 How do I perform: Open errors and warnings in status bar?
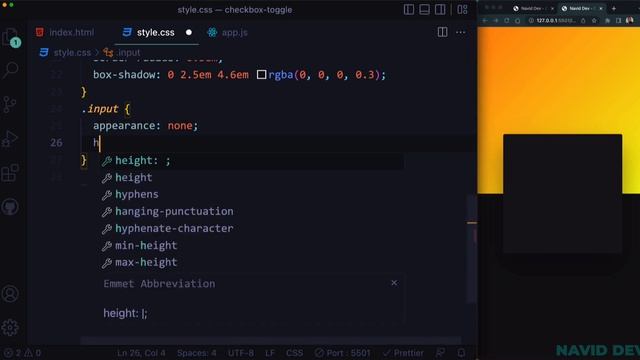[x=22, y=353]
